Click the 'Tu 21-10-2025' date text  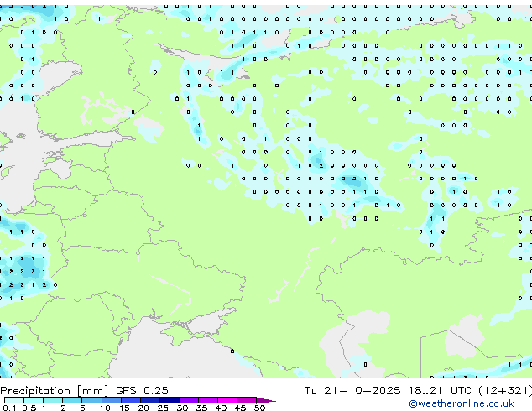(352, 391)
